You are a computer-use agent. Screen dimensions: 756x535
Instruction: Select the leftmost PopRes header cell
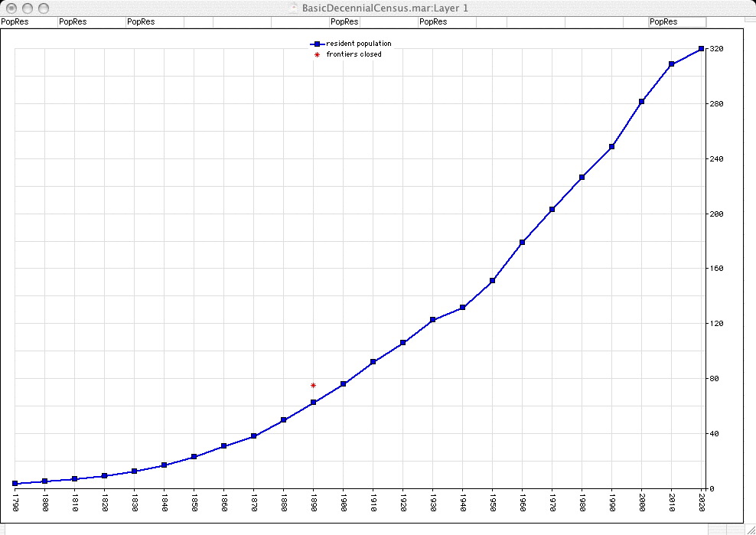coord(15,22)
